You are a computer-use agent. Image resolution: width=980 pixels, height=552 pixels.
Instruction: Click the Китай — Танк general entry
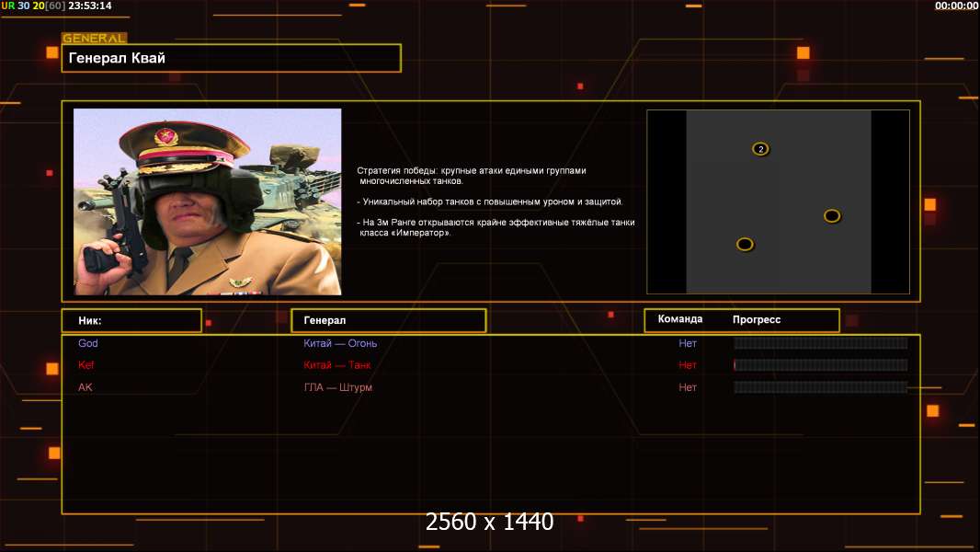tap(337, 365)
